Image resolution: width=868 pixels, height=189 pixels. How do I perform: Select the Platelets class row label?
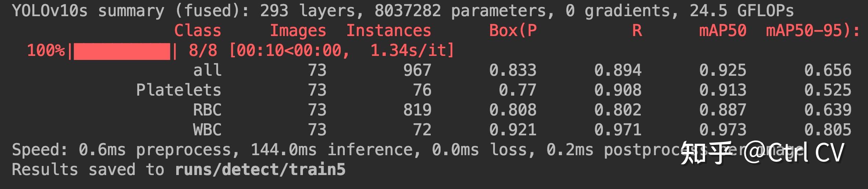coord(178,90)
